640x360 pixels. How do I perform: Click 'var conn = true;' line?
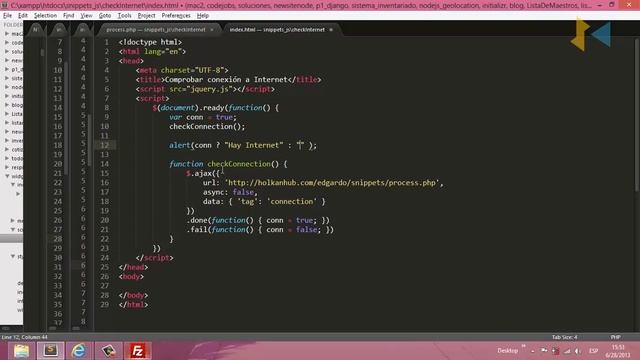point(203,117)
